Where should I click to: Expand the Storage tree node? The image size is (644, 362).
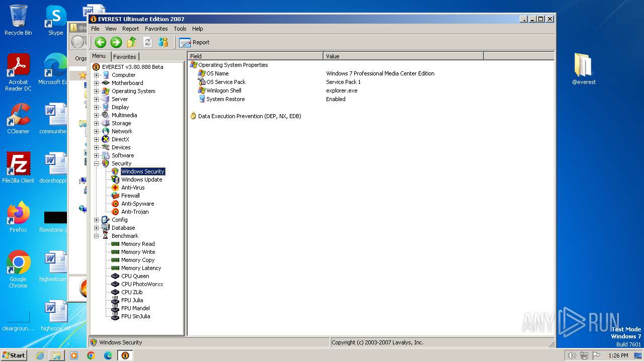click(x=97, y=123)
